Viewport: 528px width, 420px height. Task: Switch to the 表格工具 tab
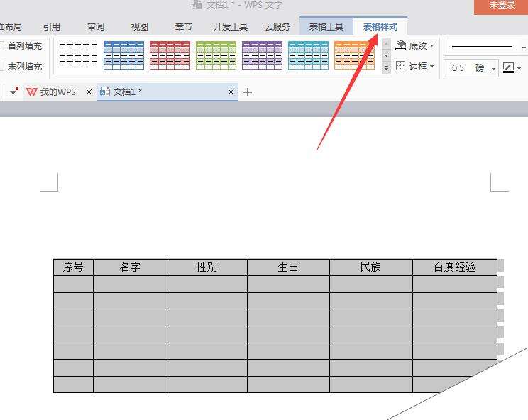[326, 26]
